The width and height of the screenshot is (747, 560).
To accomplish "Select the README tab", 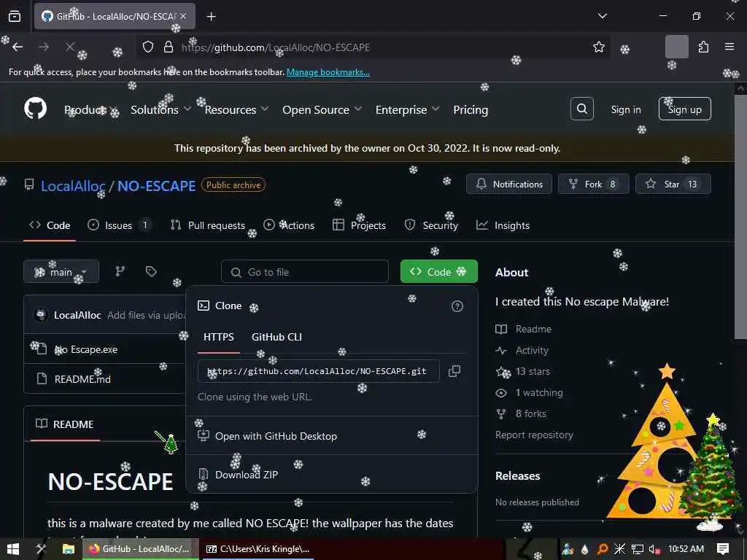I will (65, 424).
